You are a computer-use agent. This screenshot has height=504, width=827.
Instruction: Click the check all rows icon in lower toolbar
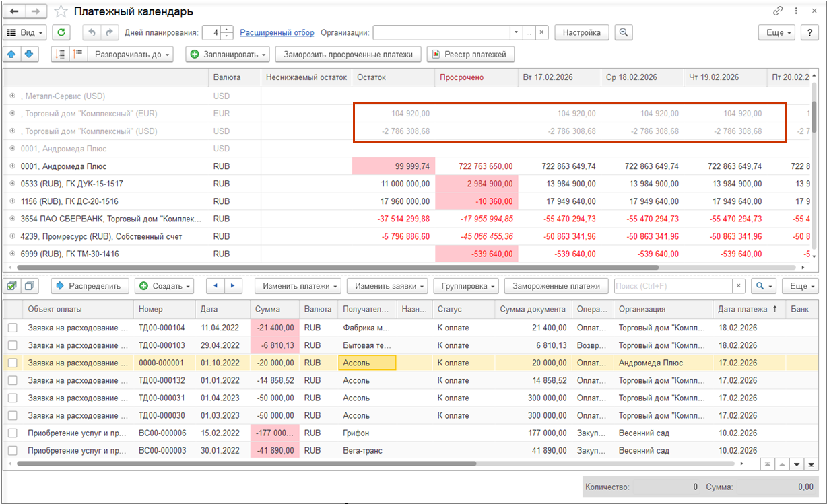click(12, 286)
